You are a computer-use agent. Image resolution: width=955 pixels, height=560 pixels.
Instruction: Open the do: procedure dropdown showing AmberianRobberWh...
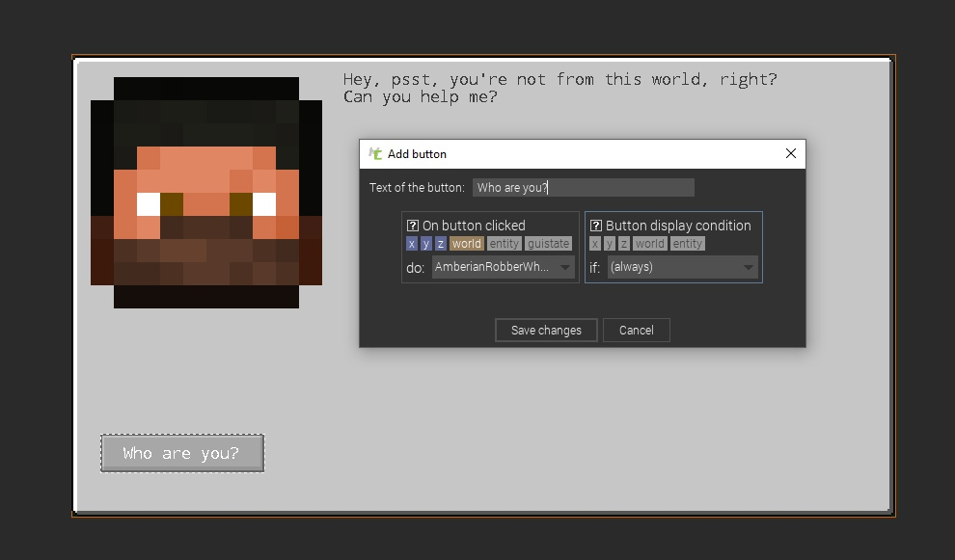pyautogui.click(x=502, y=267)
